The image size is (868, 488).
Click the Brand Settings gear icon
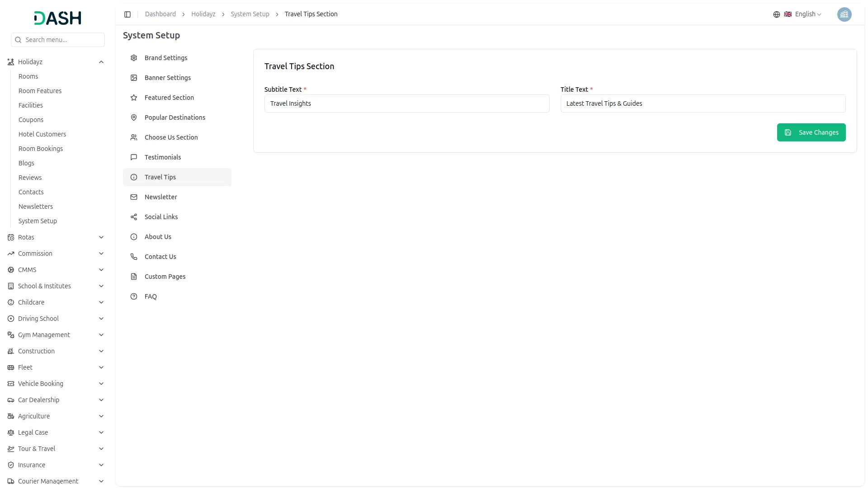(x=134, y=58)
